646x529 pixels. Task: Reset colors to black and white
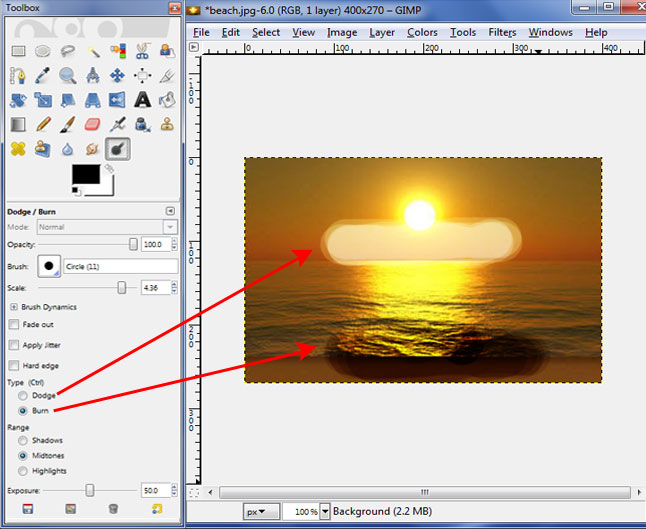pyautogui.click(x=75, y=191)
